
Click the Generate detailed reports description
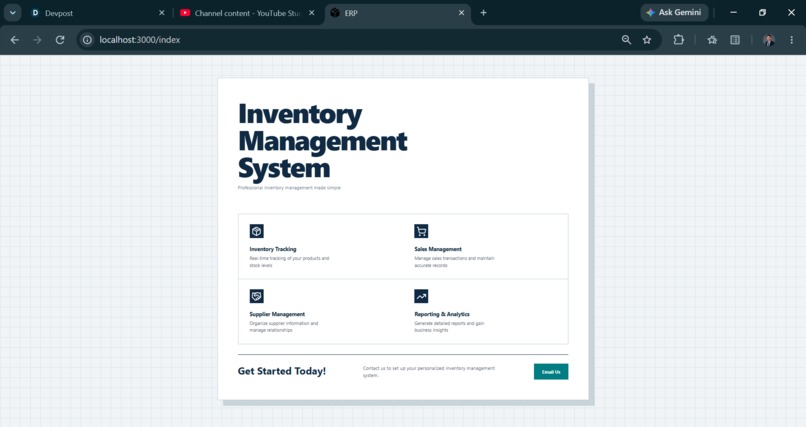(449, 327)
